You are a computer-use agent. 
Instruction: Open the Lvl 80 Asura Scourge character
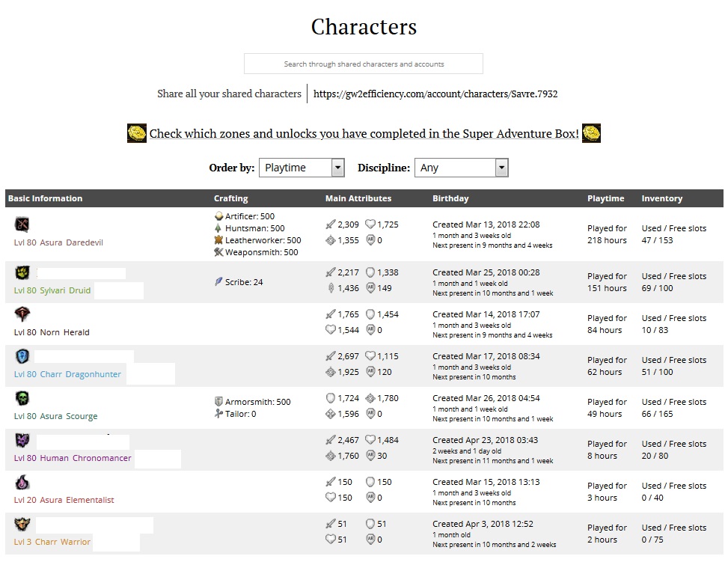[x=55, y=416]
